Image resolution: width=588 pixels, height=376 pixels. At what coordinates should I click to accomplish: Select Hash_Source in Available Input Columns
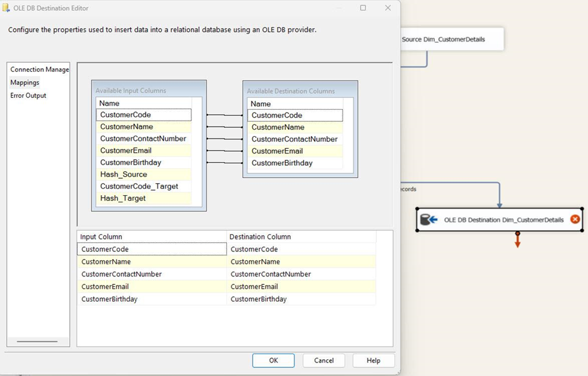click(142, 174)
